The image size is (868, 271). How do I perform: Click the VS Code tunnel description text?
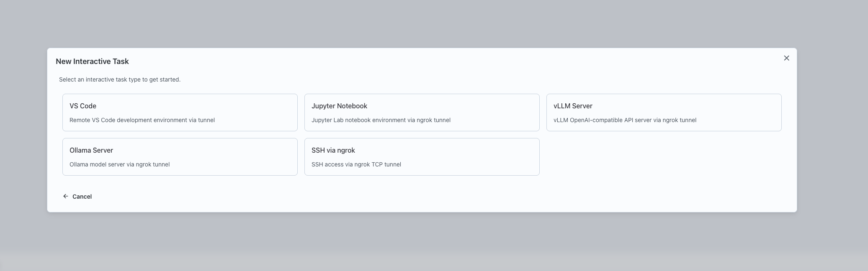point(142,120)
